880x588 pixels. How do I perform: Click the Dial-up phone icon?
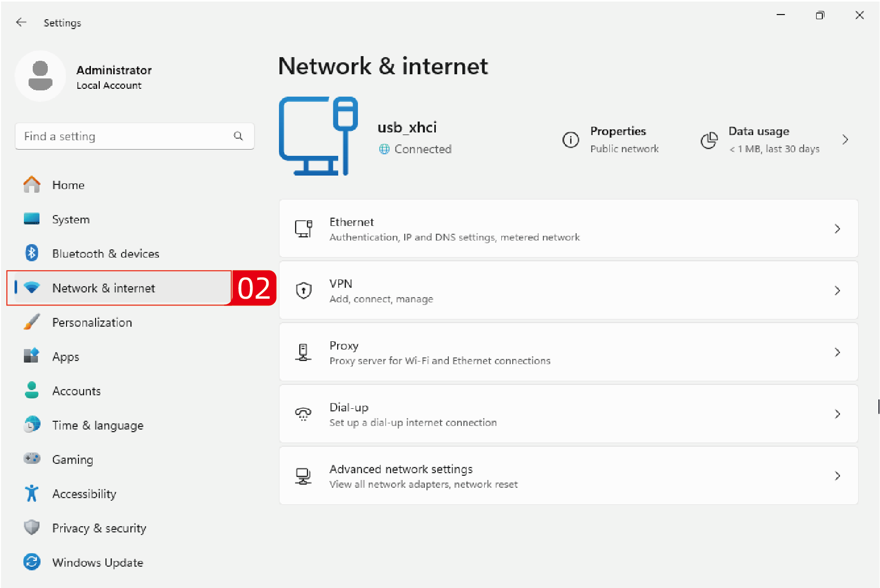click(x=303, y=414)
